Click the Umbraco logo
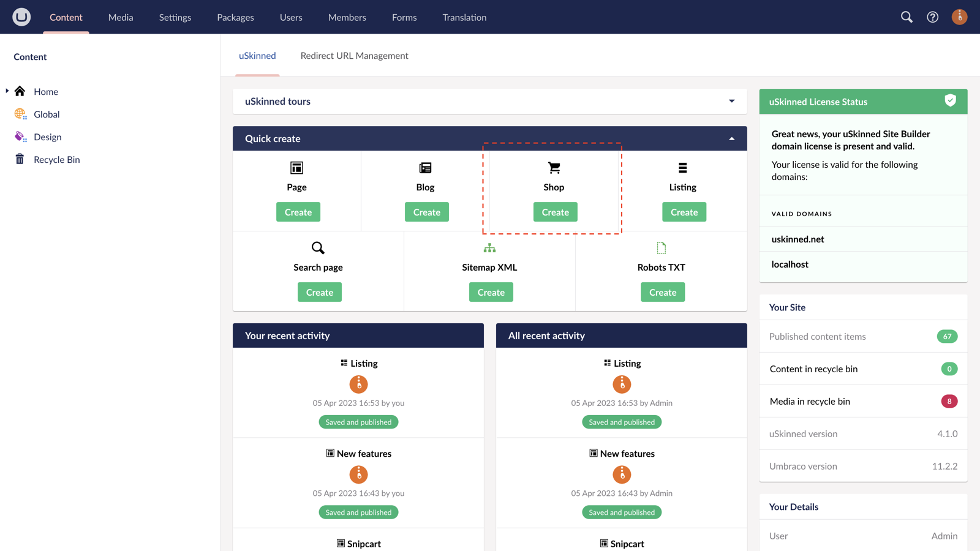980x551 pixels. 21,17
